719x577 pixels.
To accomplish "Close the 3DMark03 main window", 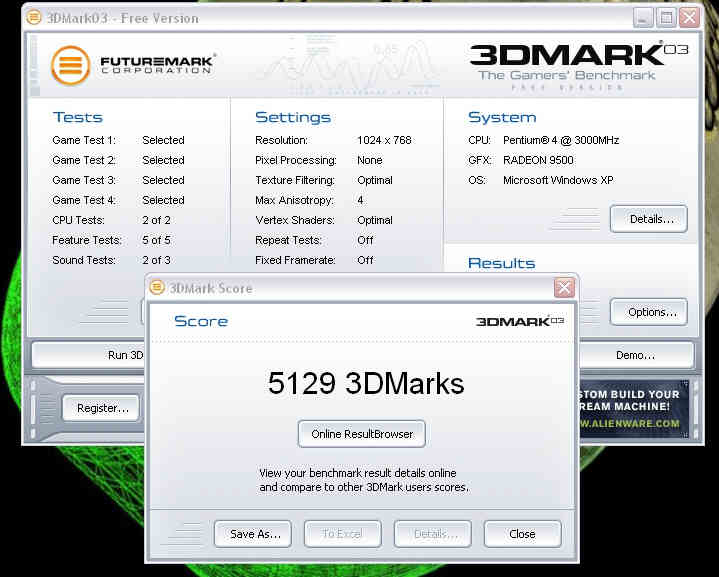I will tap(689, 18).
